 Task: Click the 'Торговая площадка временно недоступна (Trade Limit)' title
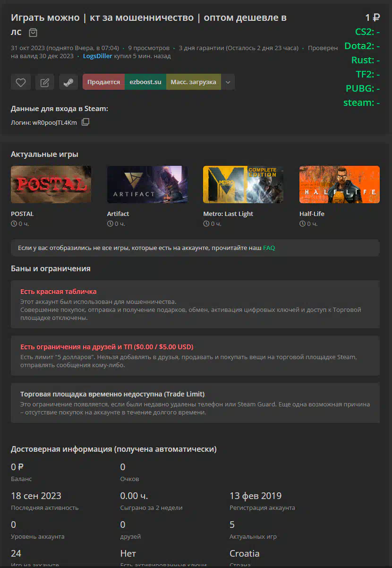point(112,394)
